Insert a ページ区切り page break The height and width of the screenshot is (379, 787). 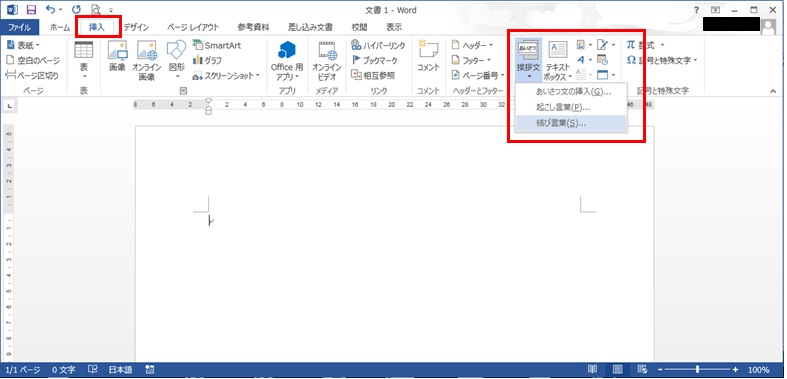coord(32,75)
